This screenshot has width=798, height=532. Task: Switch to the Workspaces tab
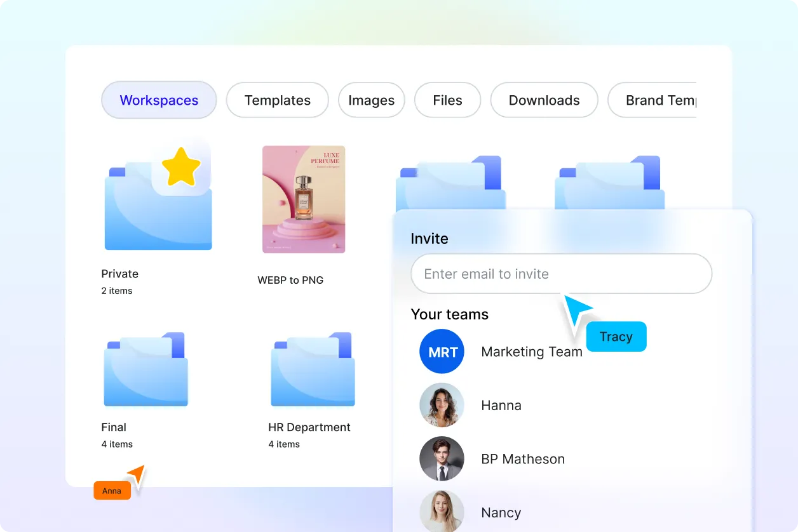pos(159,100)
